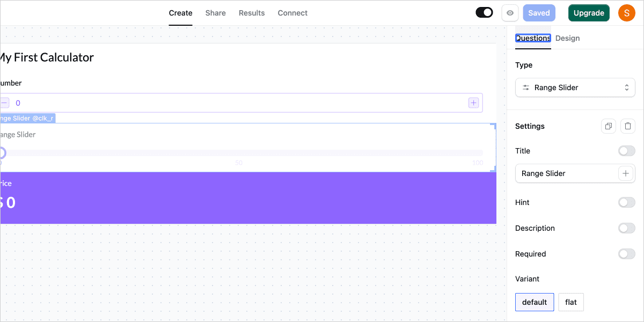Switch to the Design panel tab
644x322 pixels.
tap(567, 38)
